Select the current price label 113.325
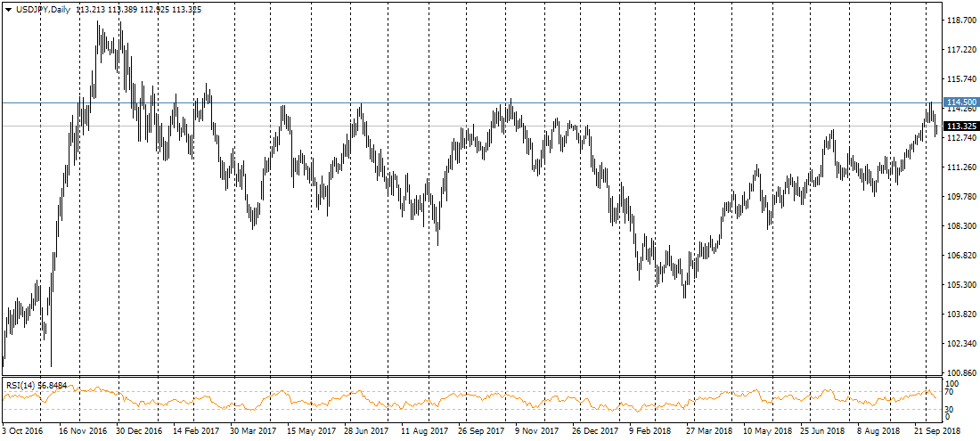This screenshot has width=980, height=441. [x=961, y=127]
